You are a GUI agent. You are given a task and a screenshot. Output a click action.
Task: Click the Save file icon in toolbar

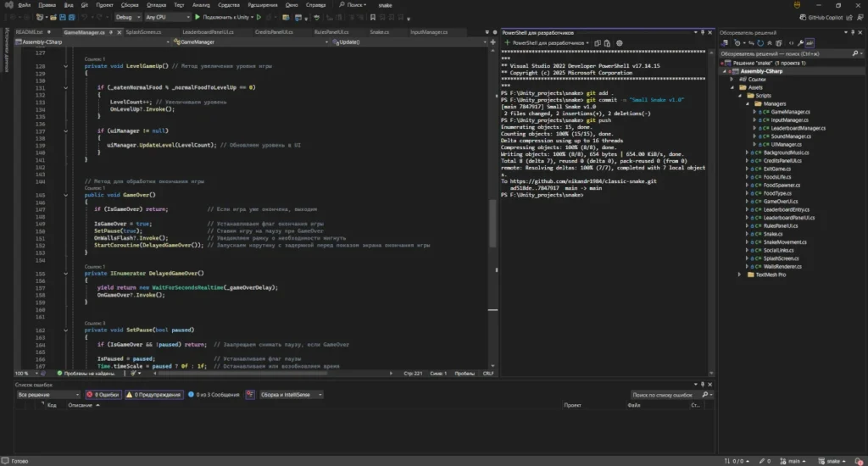point(63,17)
